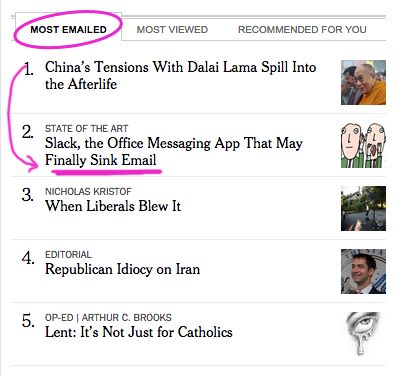
Task: Read the Republican Idiocy on Iran editorial
Action: tap(123, 269)
